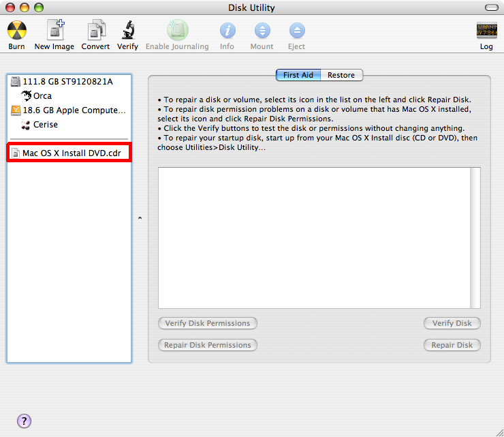Select the 111.8 GB ST9120821A disk
Image resolution: width=504 pixels, height=437 pixels.
tap(69, 82)
